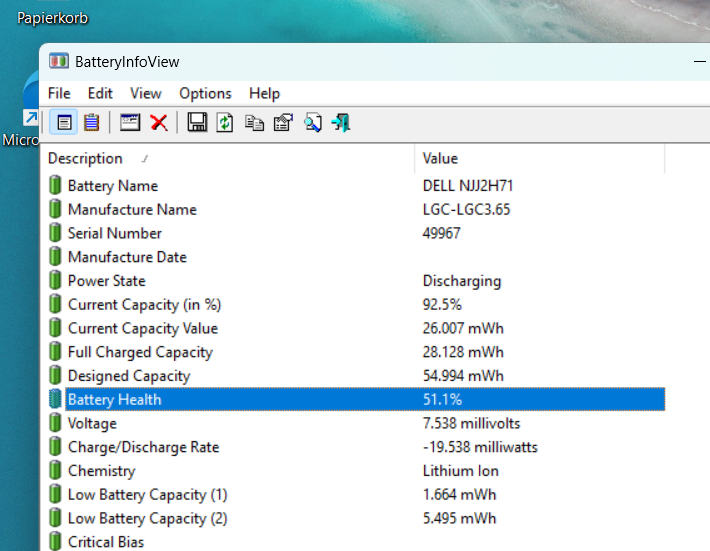This screenshot has height=551, width=710.
Task: Click the battery icon beside Battery Health
Action: point(55,399)
